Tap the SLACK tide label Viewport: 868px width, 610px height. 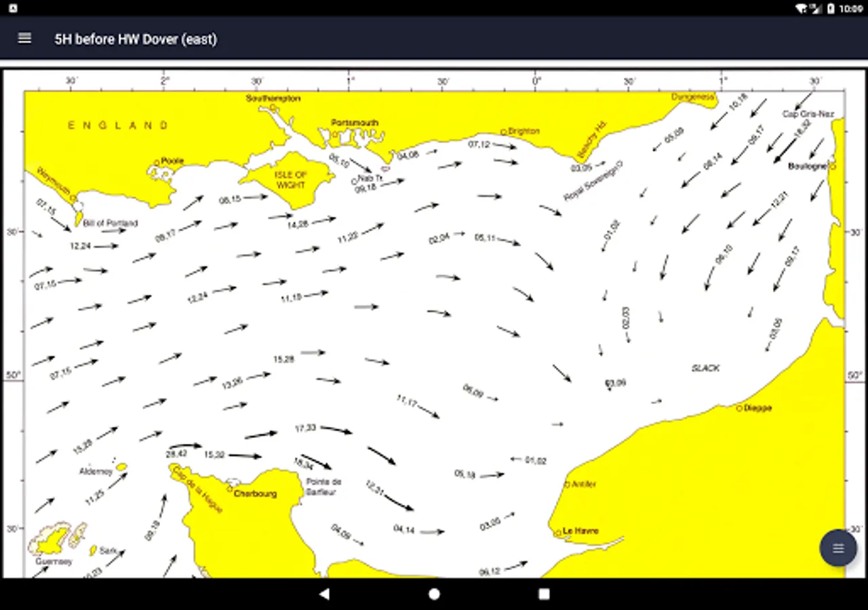coord(705,368)
